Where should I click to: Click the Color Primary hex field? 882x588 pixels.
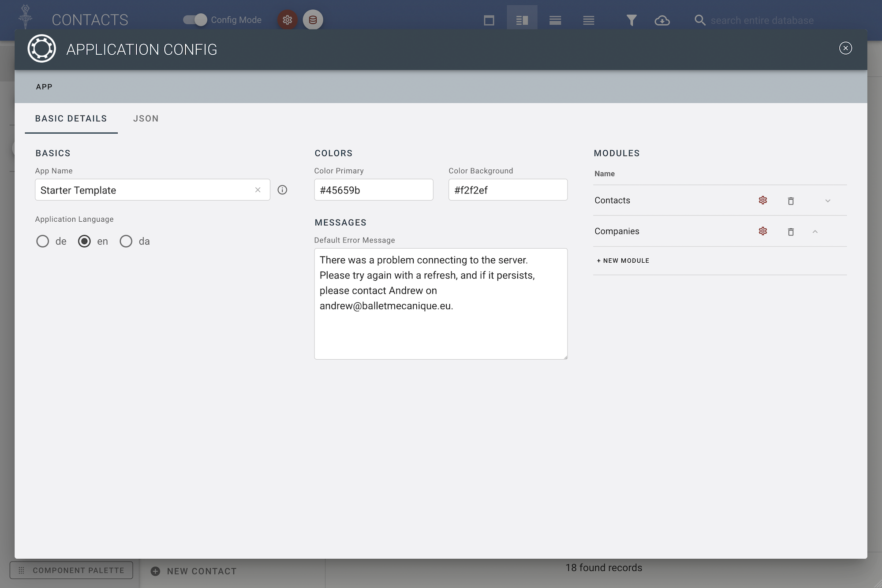pos(374,190)
